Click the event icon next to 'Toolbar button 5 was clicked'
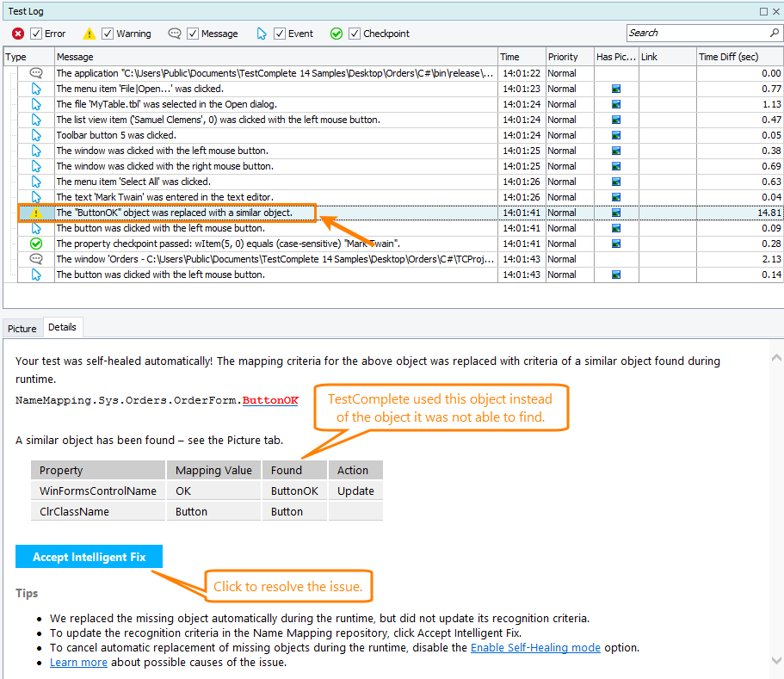The image size is (784, 679). coord(36,135)
